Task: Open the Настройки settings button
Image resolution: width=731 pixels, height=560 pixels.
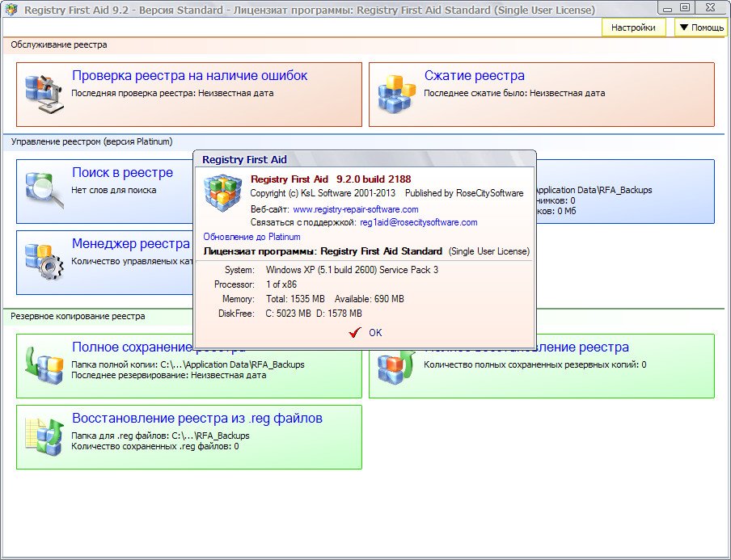Action: (x=633, y=27)
